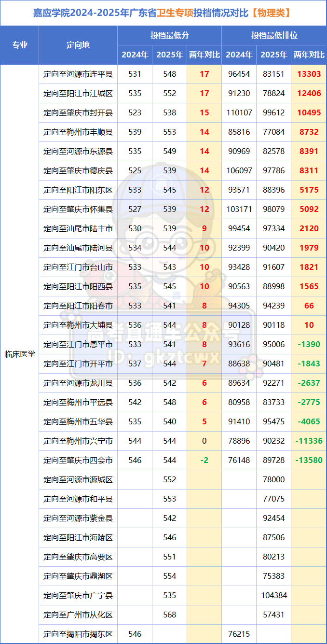The image size is (327, 644).
Task: Select row 定向至肇庆市广宁县
Action: [x=183, y=596]
